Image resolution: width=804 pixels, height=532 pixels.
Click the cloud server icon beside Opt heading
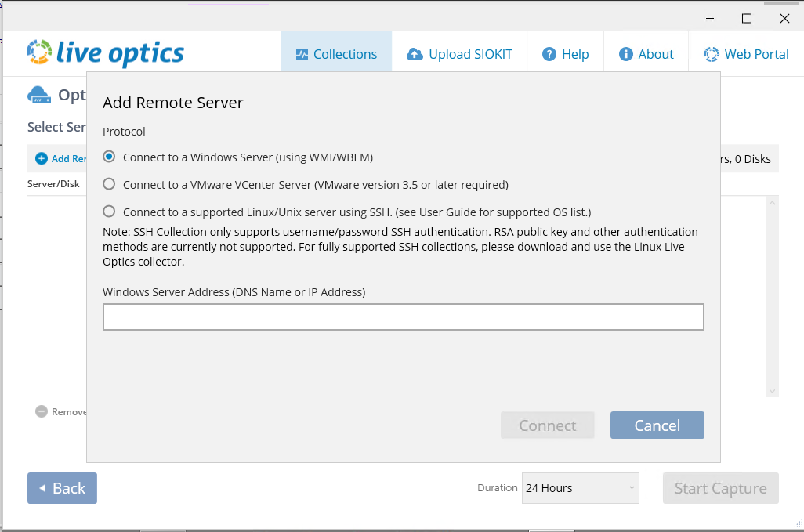(x=39, y=95)
